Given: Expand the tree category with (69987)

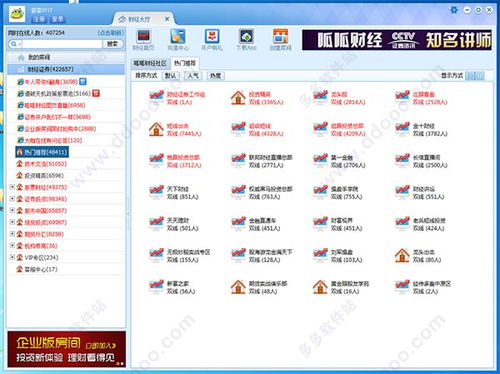Looking at the screenshot, I should pos(12,222).
